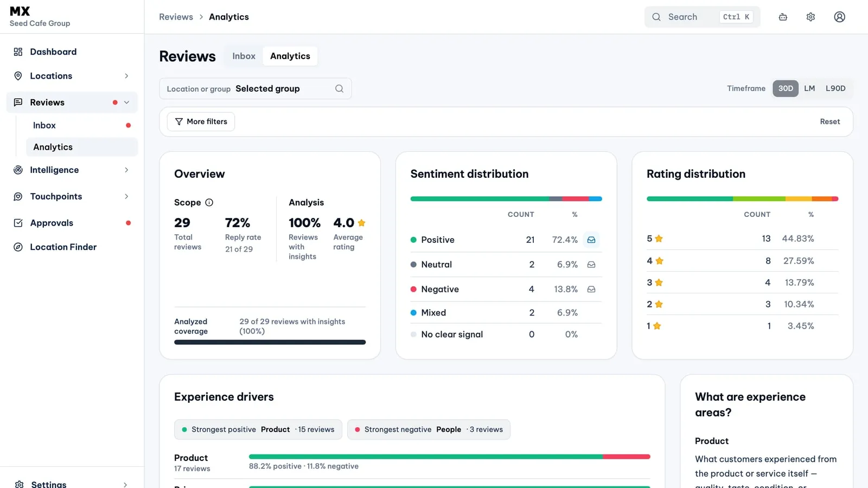Expand the sidebar Settings chevron
Viewport: 868px width, 488px height.
[125, 484]
